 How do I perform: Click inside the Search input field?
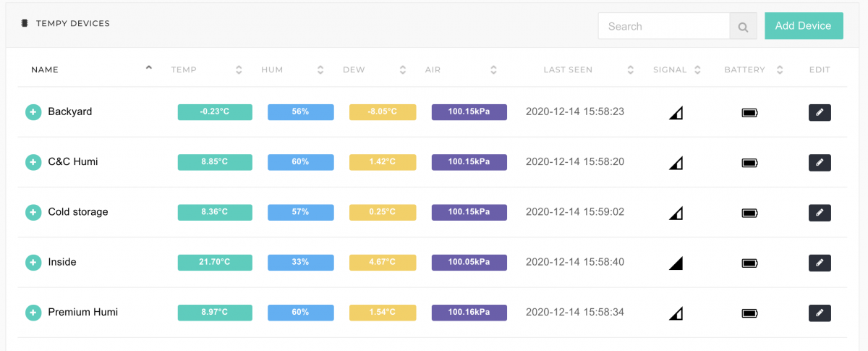point(663,27)
